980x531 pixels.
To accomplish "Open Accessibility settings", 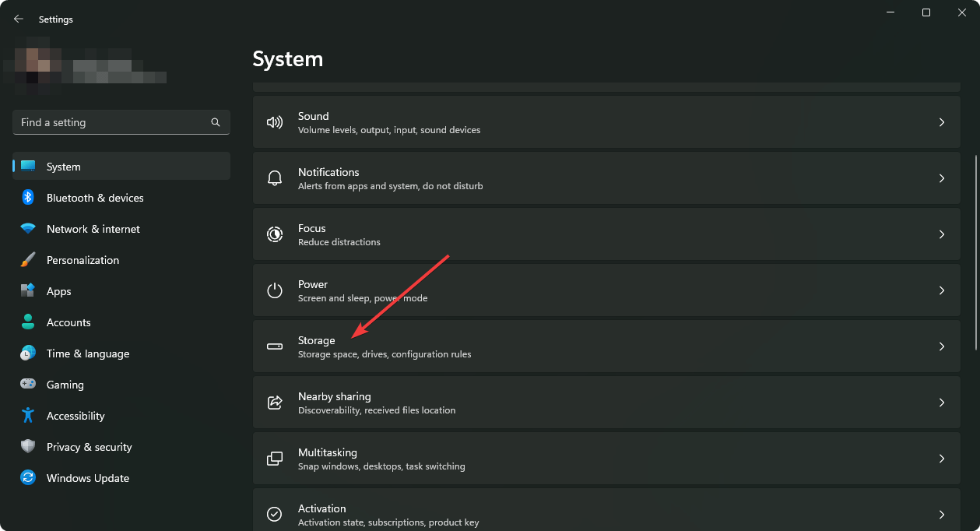I will pos(121,416).
